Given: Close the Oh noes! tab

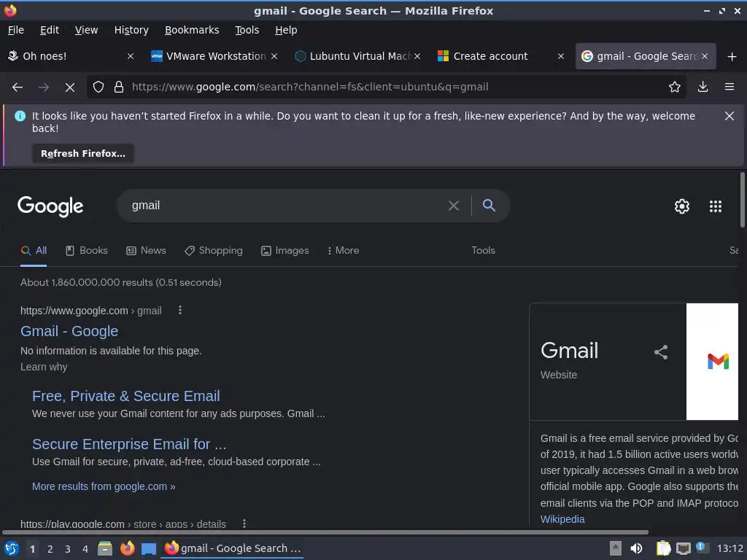Looking at the screenshot, I should click(x=131, y=56).
